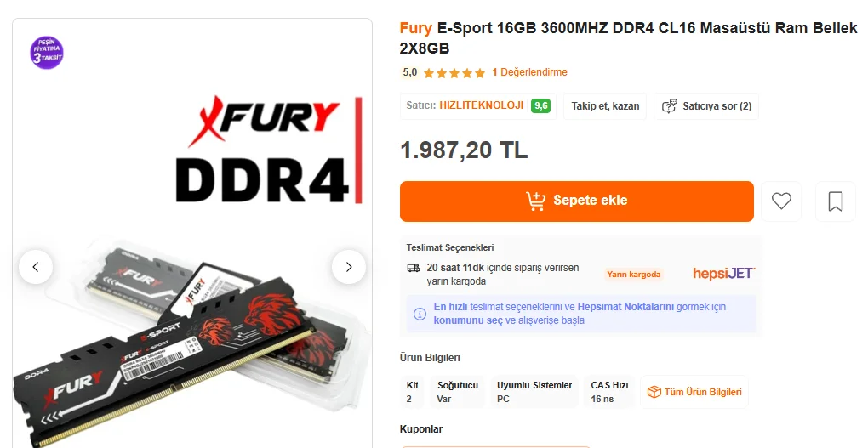Click the Fury brand link in title
868x448 pixels.
416,28
